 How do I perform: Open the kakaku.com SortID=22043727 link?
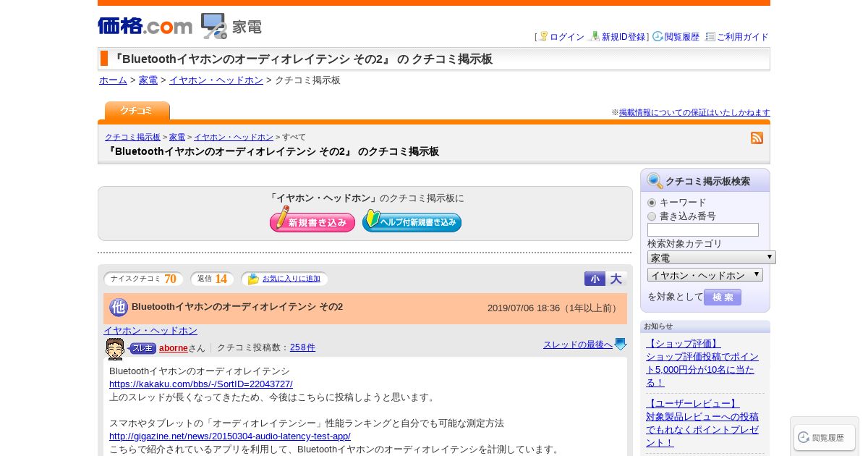pos(201,384)
